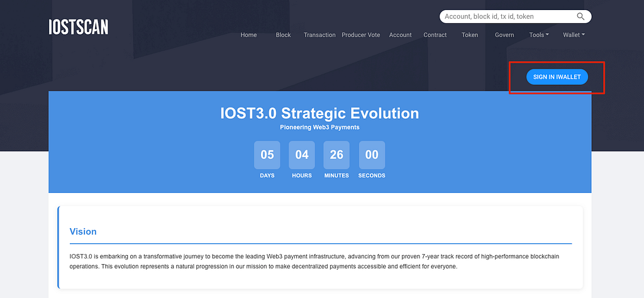Click the magnifier search icon
Viewport: 644px width, 298px height.
(580, 16)
